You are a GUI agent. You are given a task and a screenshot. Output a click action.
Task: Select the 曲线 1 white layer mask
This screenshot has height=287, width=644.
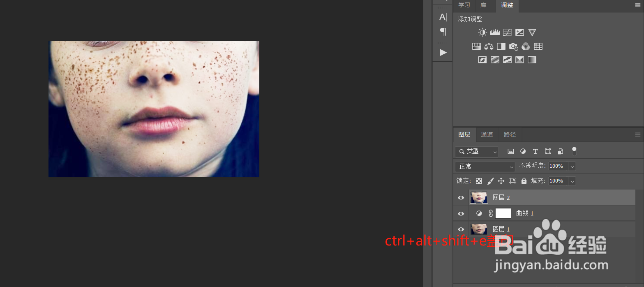[503, 213]
